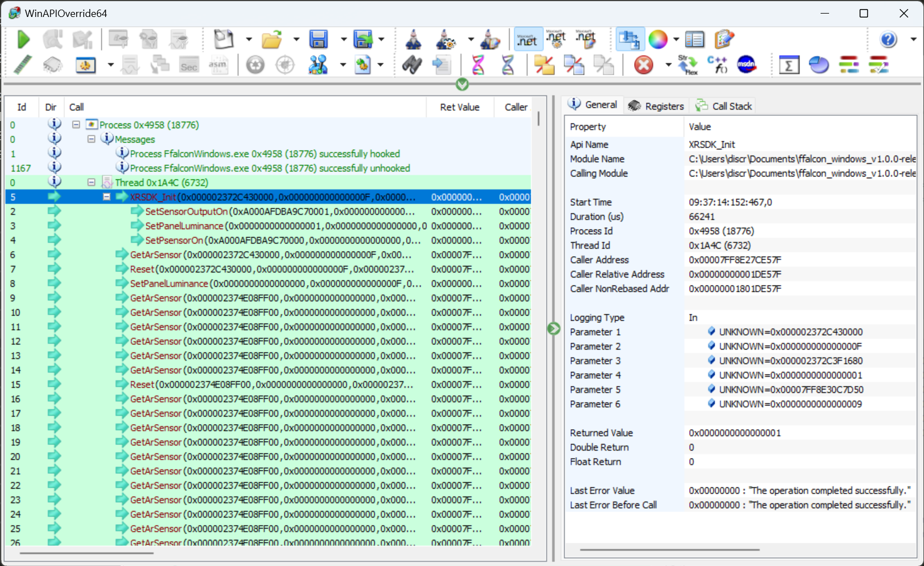Viewport: 924px width, 566px height.
Task: Click the Property column header
Action: pos(624,127)
